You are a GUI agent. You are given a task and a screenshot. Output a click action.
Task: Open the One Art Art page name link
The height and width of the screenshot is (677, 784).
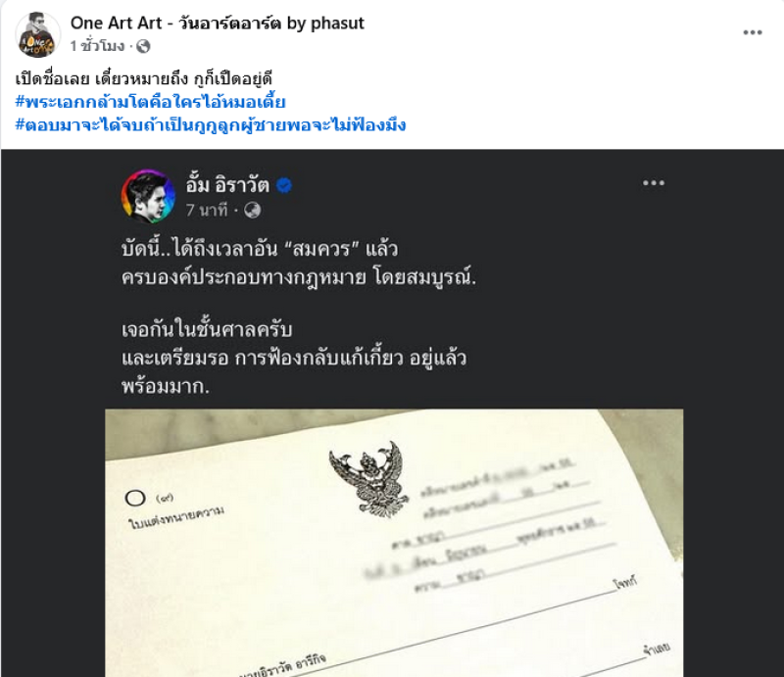(x=217, y=23)
